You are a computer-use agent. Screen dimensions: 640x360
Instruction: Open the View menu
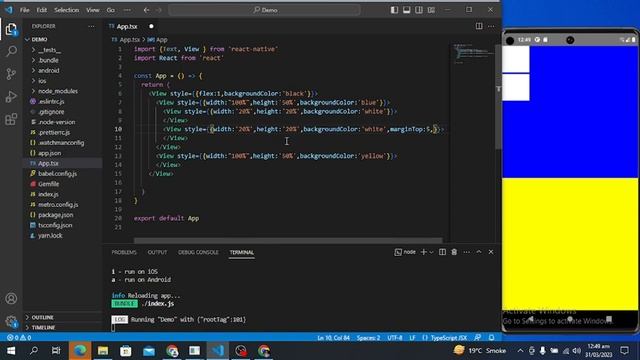93,10
